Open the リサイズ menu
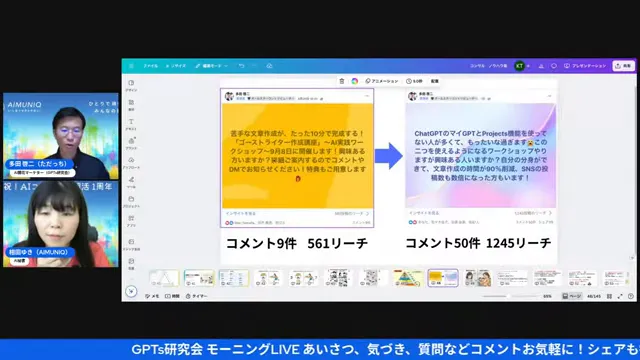The image size is (640, 360). coord(176,66)
